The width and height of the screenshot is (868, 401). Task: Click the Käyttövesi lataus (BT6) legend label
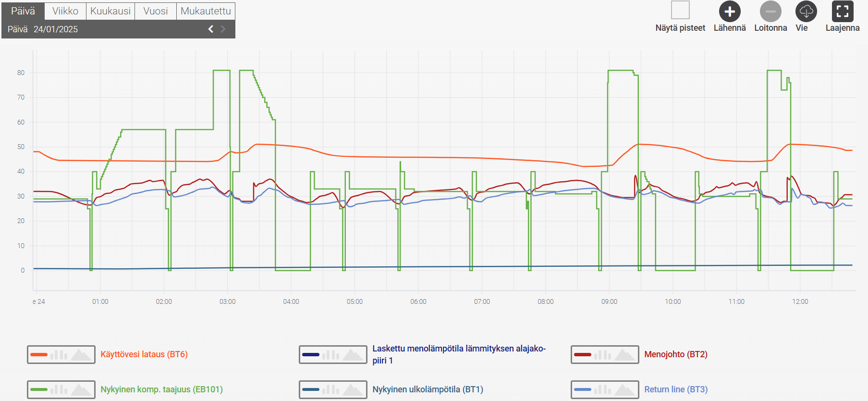point(144,354)
